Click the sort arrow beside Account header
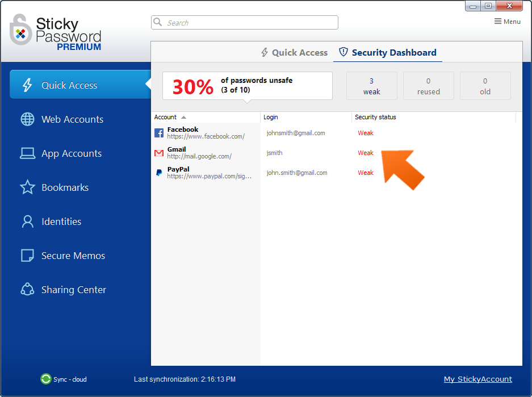 pos(183,118)
